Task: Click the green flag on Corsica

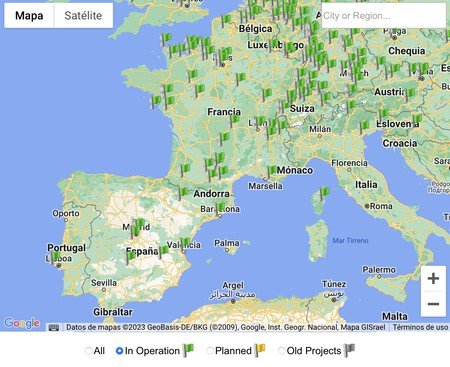Action: [324, 194]
